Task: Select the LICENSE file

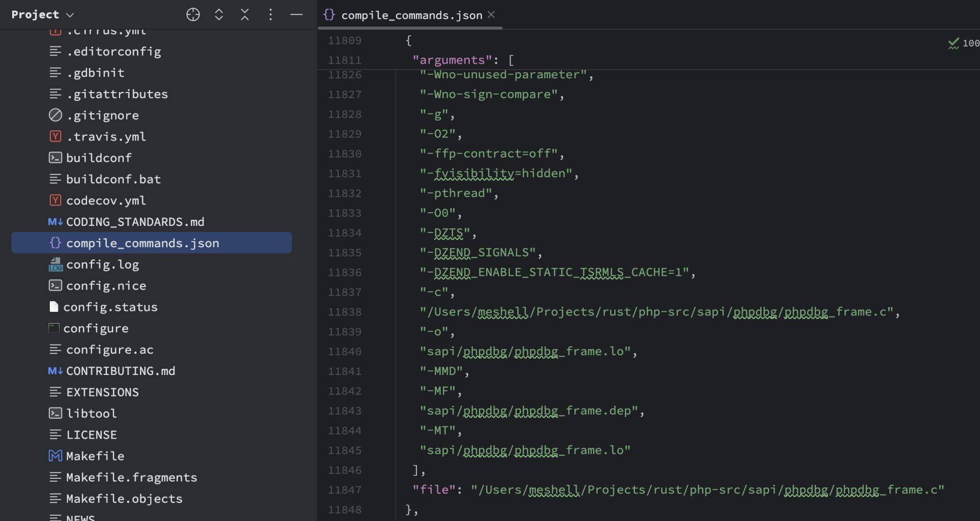Action: point(92,435)
